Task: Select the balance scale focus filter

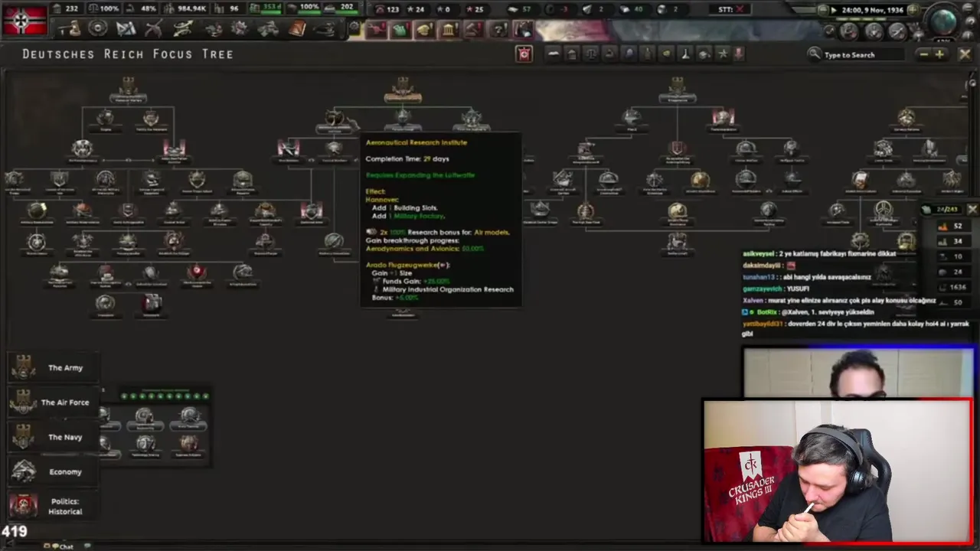Action: (x=591, y=54)
